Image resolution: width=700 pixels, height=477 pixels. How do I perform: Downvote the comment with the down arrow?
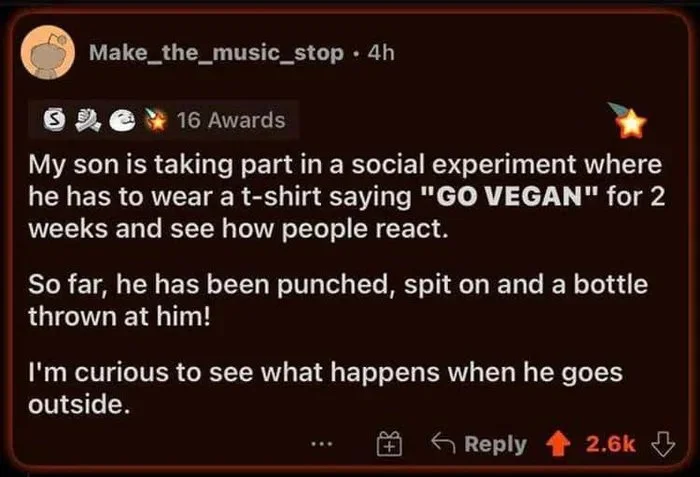661,443
